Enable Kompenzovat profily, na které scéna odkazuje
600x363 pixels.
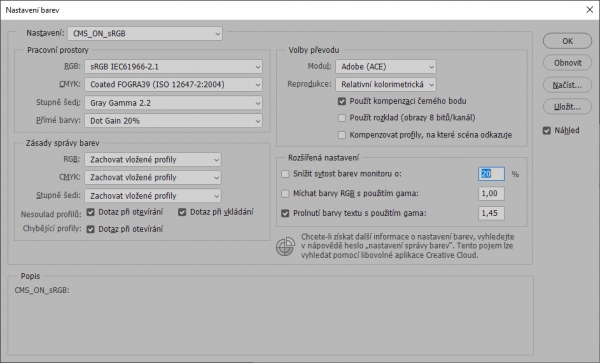pos(342,135)
